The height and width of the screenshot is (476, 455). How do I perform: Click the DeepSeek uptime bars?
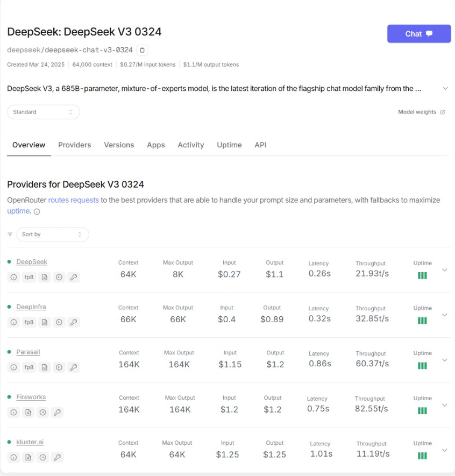(x=422, y=275)
